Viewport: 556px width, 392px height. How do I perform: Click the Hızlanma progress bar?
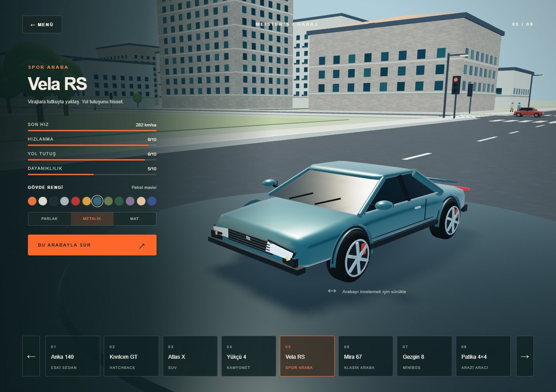tap(92, 145)
